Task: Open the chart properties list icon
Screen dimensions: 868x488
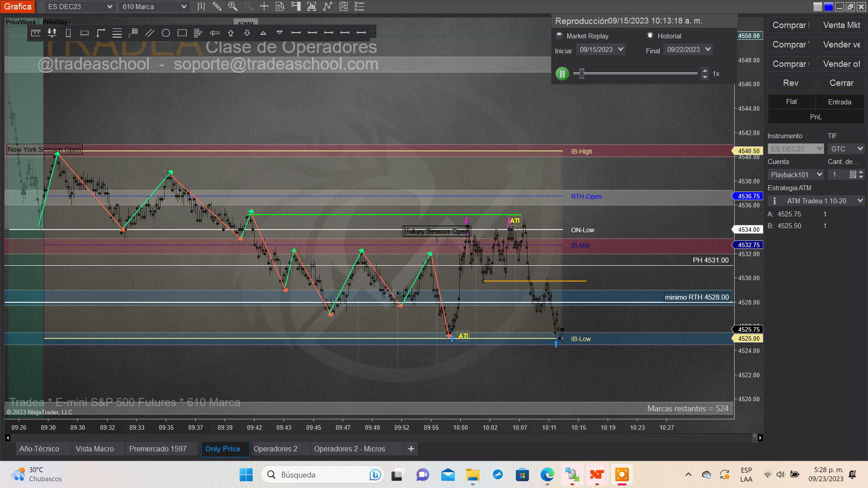Action: click(x=359, y=6)
